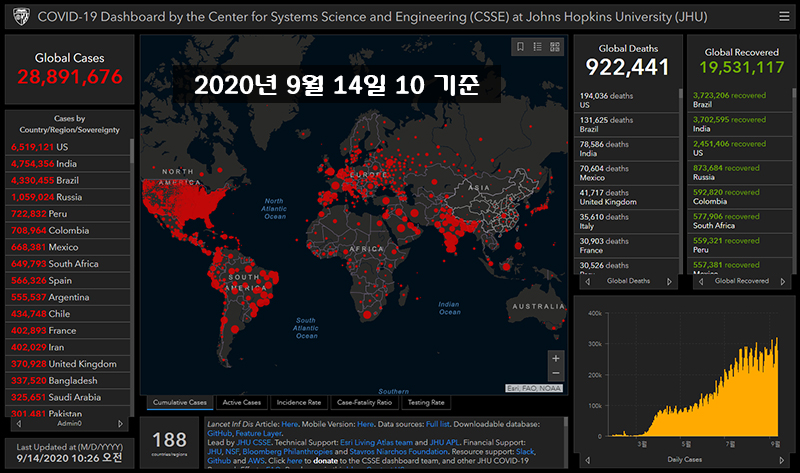
Task: Open the JHU APL link
Action: [444, 442]
